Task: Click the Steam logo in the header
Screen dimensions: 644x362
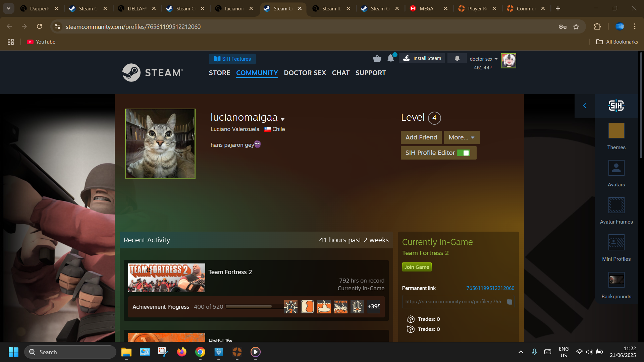Action: coord(153,72)
